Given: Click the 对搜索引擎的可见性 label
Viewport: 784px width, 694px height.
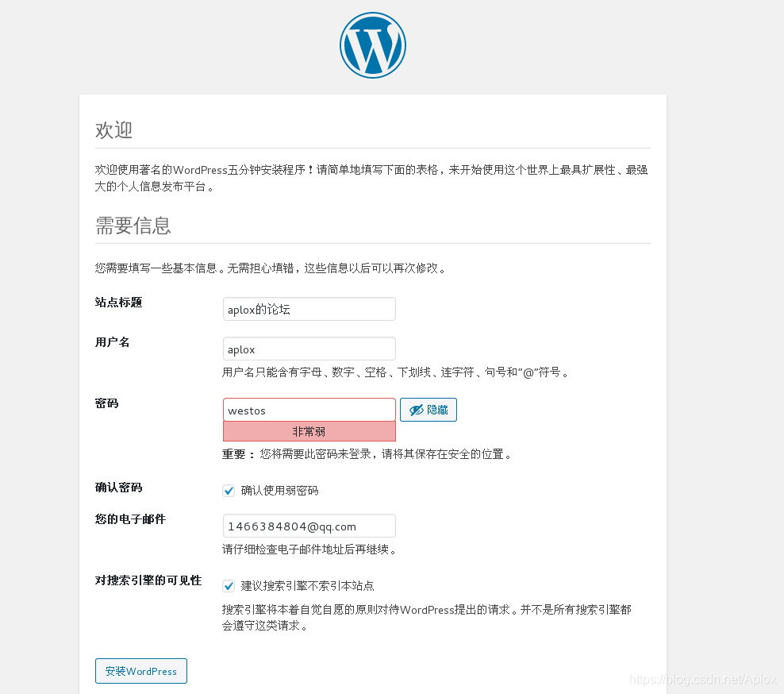Looking at the screenshot, I should (148, 580).
